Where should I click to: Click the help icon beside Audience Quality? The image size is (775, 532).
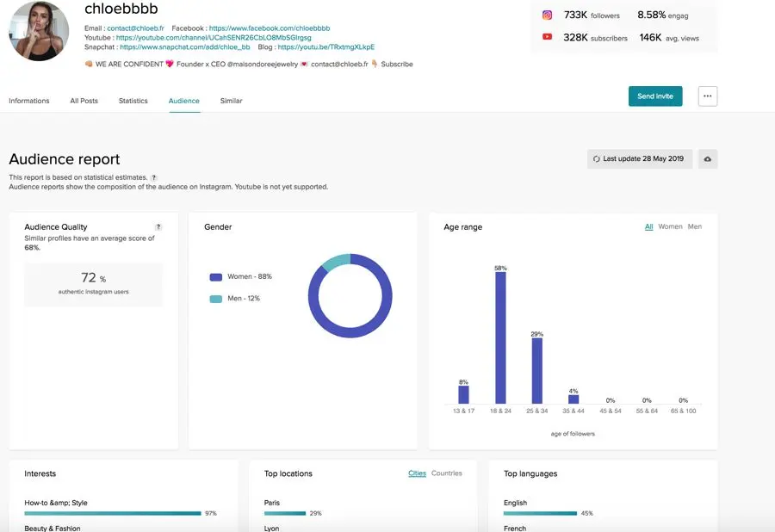[x=158, y=227]
